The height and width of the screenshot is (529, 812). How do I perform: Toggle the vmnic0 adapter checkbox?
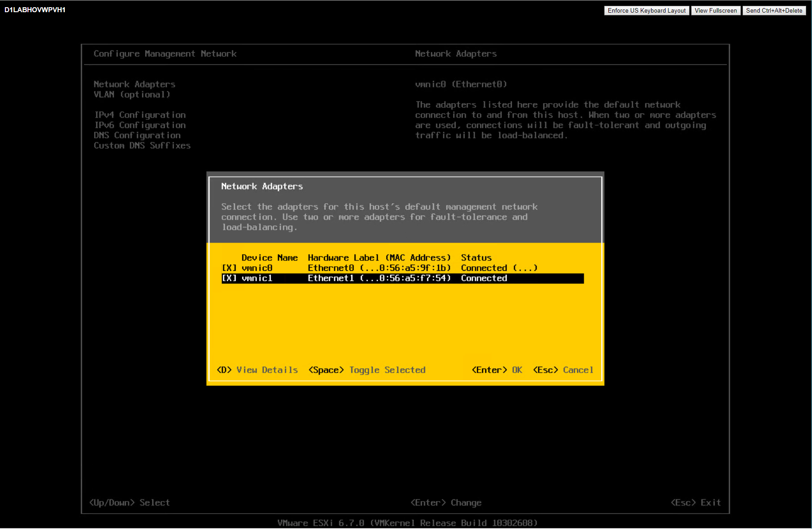pyautogui.click(x=229, y=268)
